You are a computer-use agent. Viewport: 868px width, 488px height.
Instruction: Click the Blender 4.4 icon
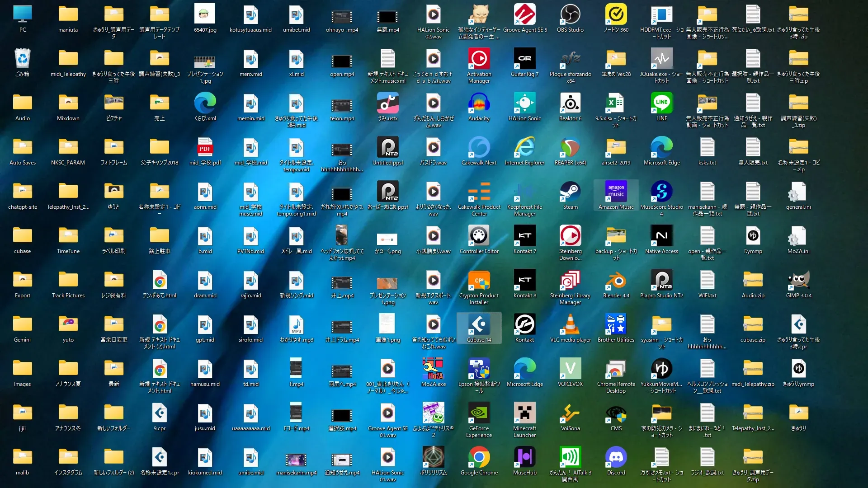[616, 281]
